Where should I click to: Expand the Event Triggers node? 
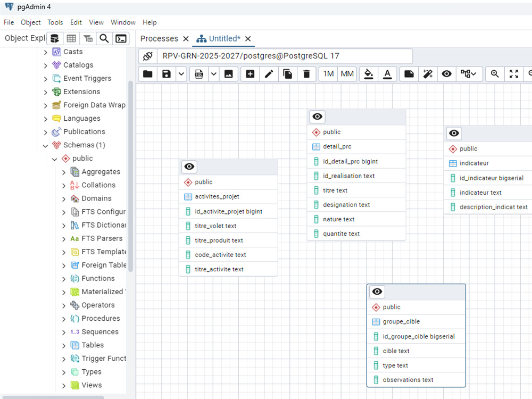coord(45,79)
